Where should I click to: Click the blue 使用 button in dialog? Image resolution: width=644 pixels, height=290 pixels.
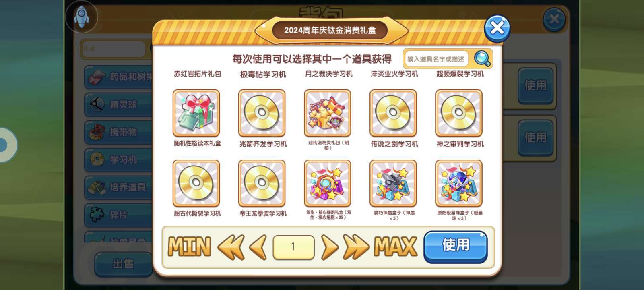456,246
